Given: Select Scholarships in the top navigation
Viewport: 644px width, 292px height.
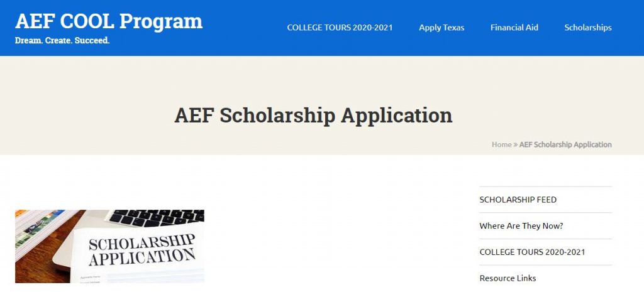Looking at the screenshot, I should coord(587,28).
